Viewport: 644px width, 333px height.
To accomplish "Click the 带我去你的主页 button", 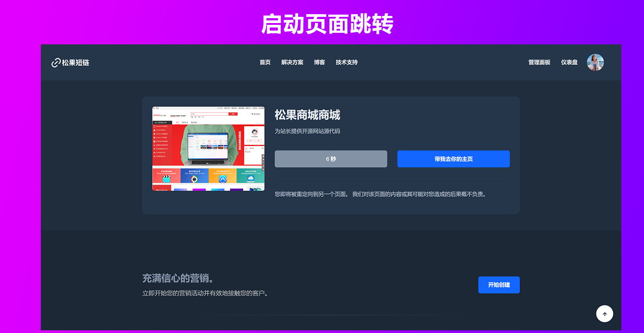I will pos(453,159).
